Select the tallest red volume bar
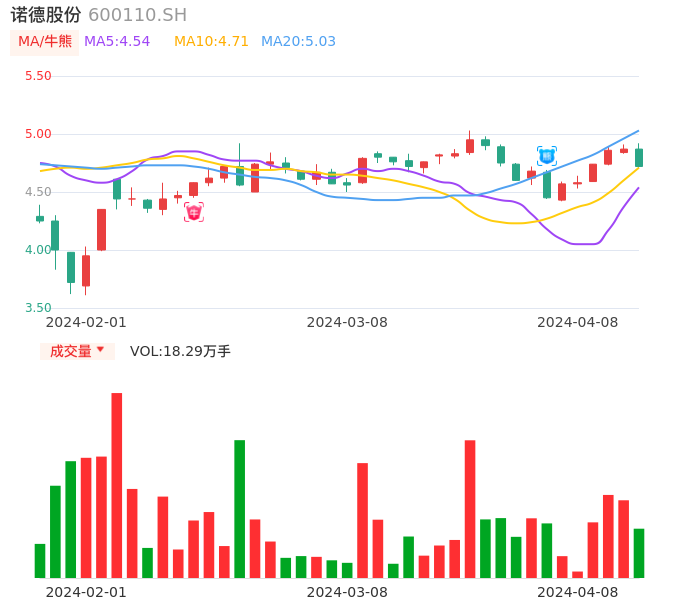 pos(117,485)
